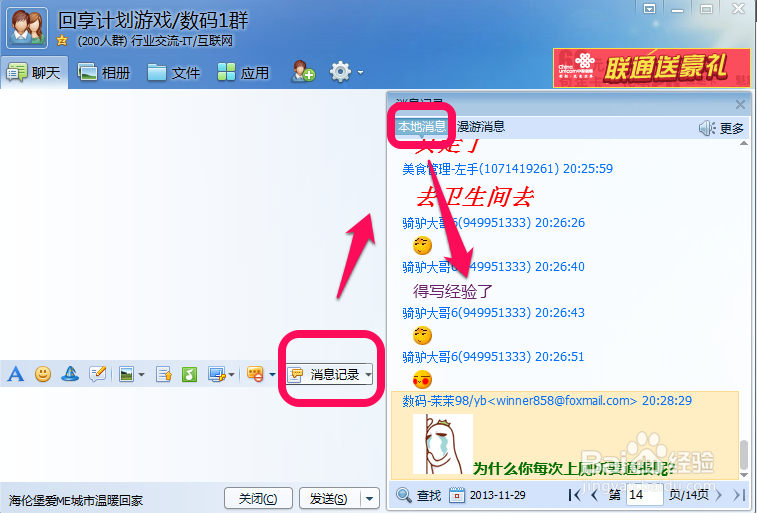Open the 文件 files tab

pyautogui.click(x=174, y=73)
